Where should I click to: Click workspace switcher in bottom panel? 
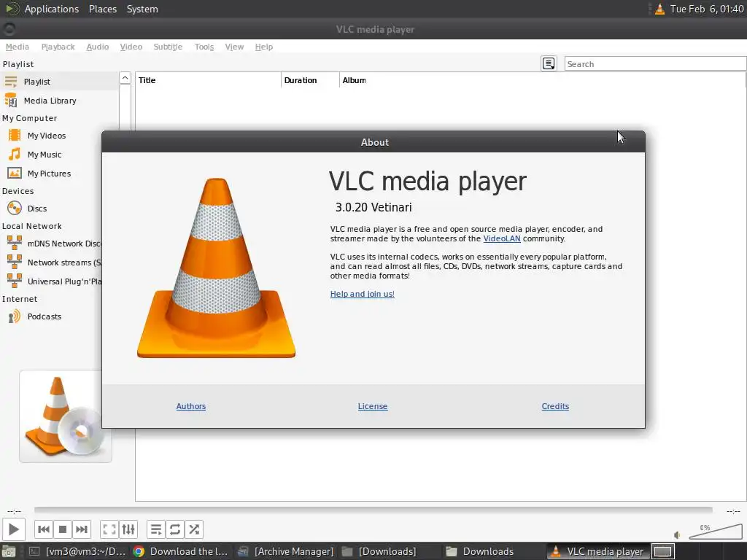(x=662, y=551)
